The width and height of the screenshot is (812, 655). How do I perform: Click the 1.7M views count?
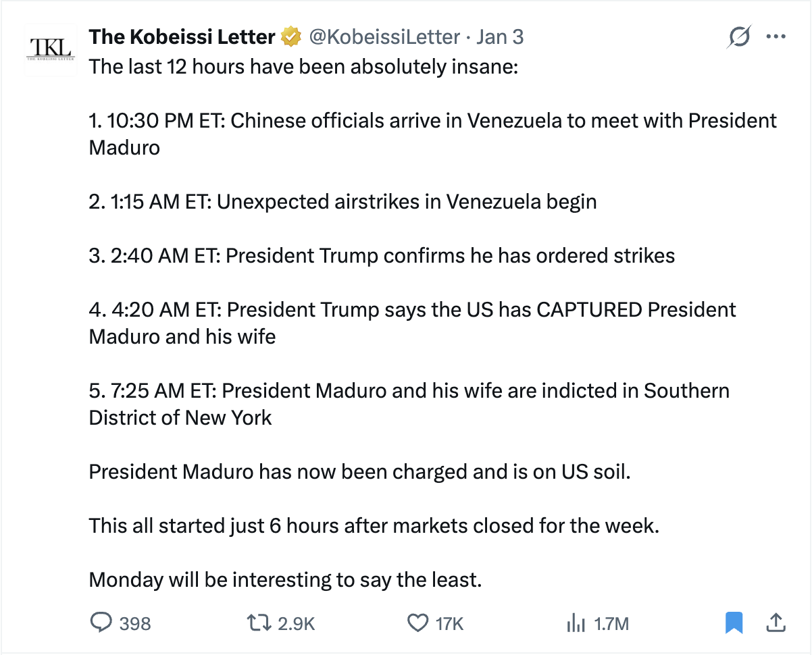(611, 623)
